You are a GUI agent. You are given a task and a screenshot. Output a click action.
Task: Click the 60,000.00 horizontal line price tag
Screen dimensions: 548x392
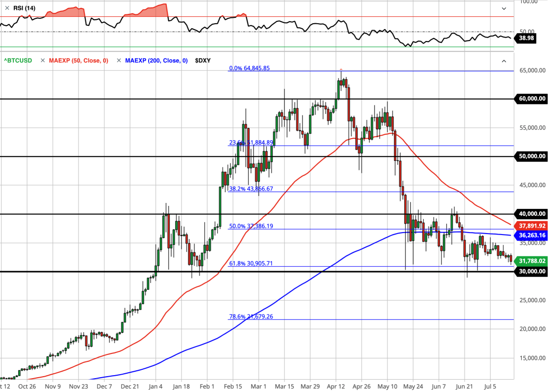click(531, 99)
